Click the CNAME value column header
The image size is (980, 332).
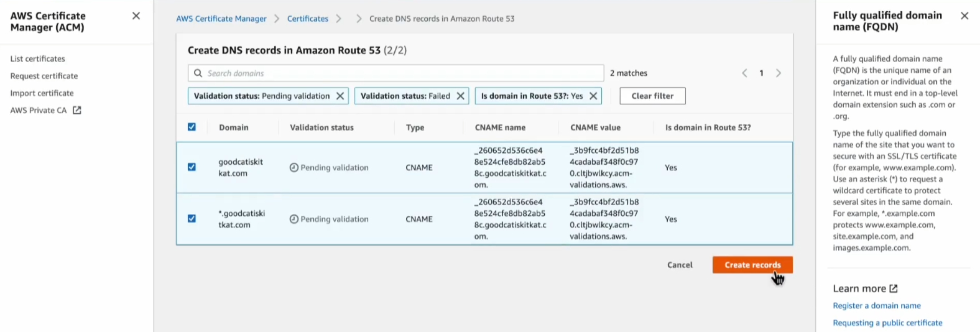click(x=595, y=127)
